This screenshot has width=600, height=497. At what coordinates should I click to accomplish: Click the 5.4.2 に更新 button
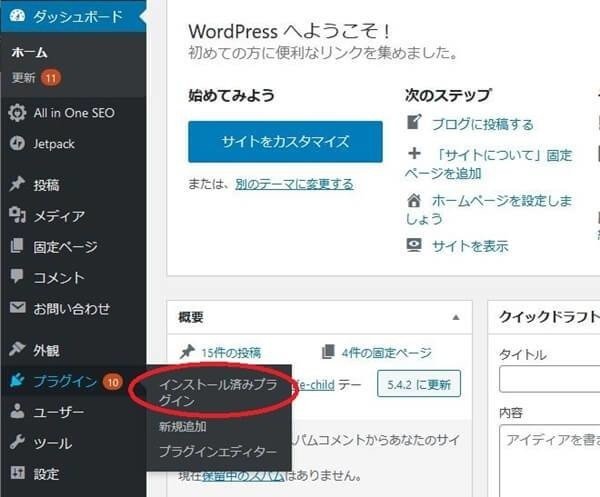[419, 384]
